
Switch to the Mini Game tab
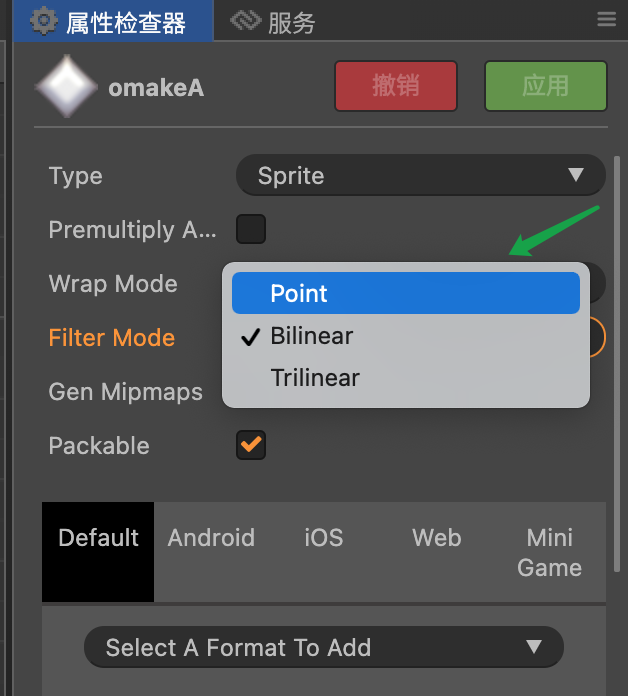coord(549,552)
